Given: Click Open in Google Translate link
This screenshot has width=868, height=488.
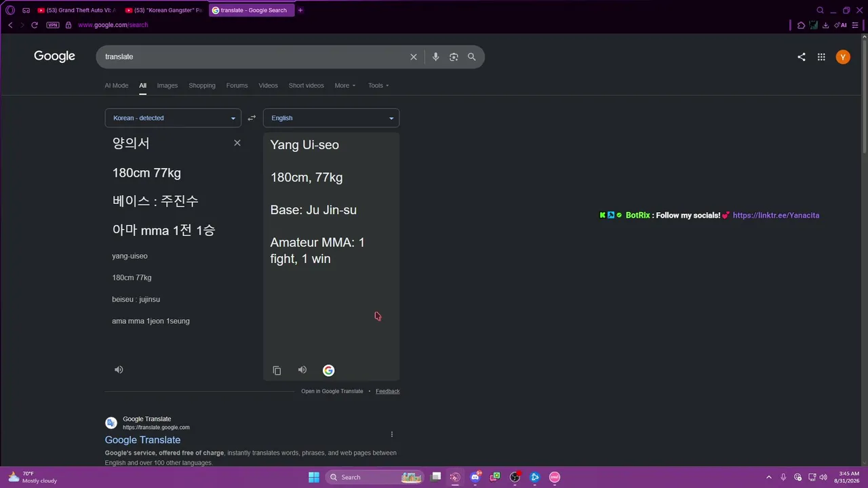Looking at the screenshot, I should point(332,391).
